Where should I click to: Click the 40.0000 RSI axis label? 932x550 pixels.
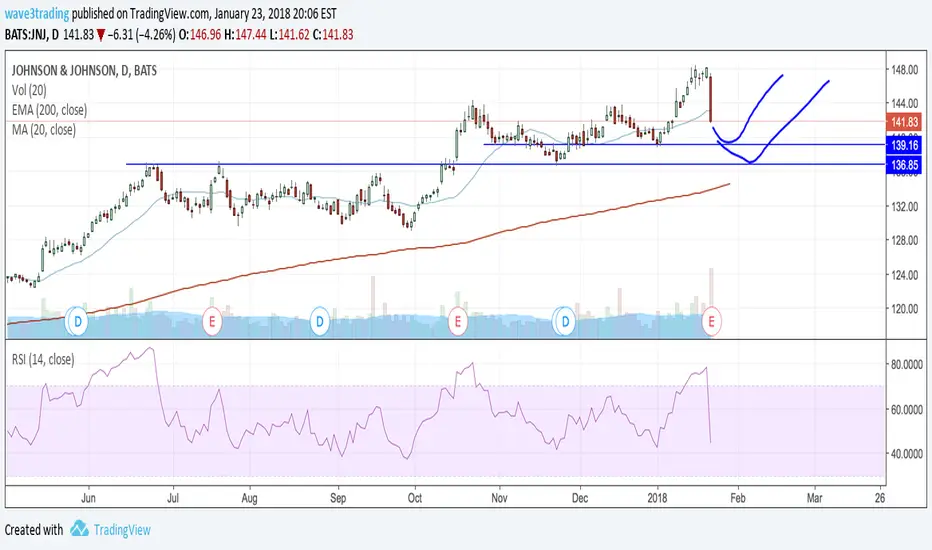[907, 454]
